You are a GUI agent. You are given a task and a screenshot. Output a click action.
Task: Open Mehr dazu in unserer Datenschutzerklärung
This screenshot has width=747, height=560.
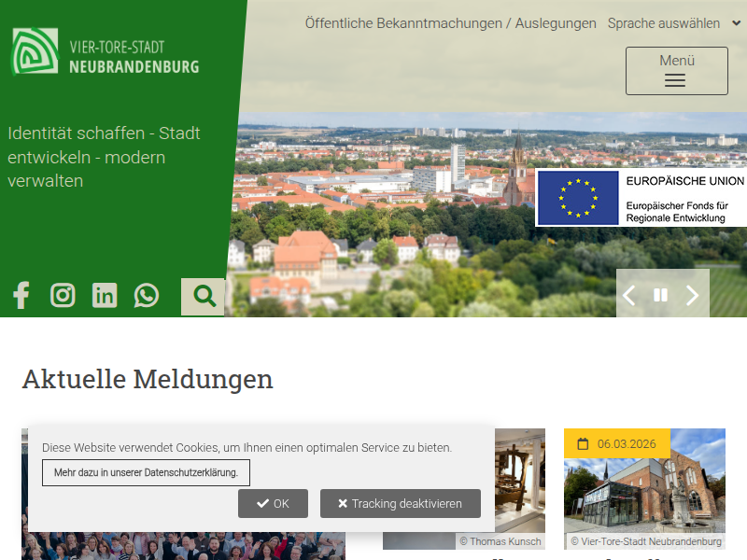pos(146,472)
